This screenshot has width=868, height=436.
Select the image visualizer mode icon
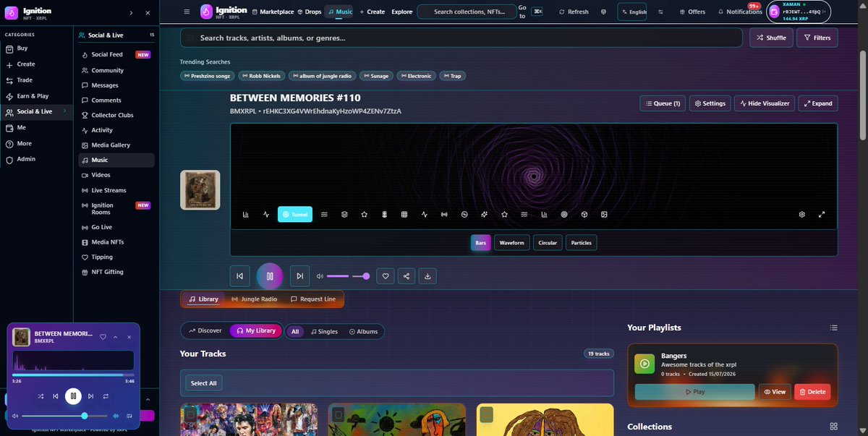pos(604,215)
